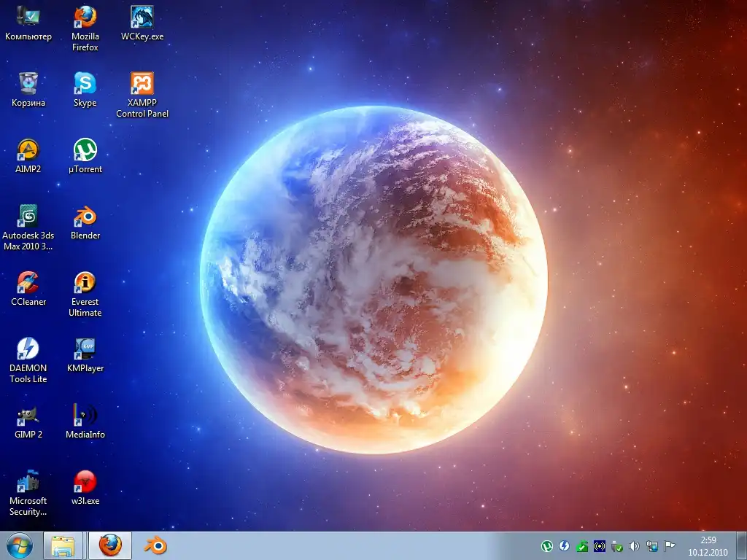
Task: Open the volume speaker tray icon
Action: (634, 545)
